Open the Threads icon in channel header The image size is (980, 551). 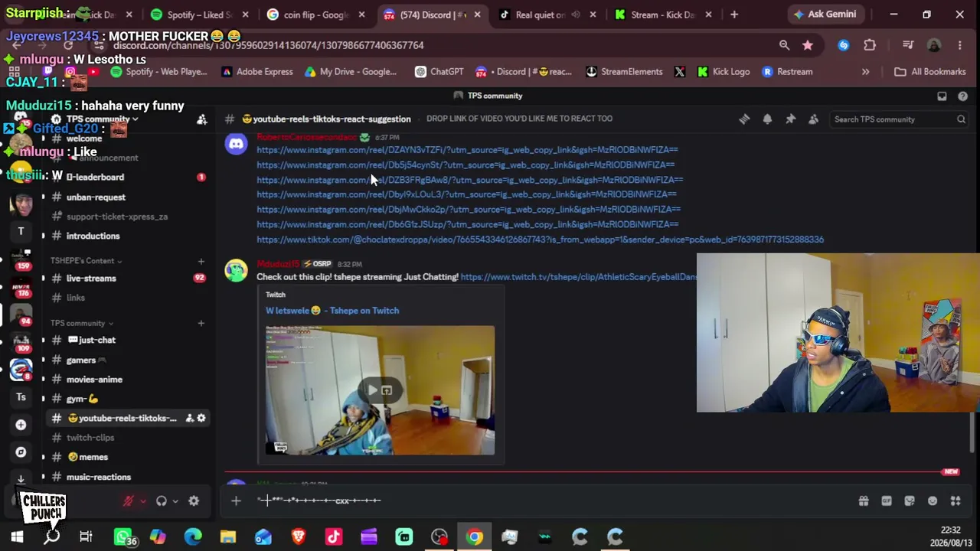coord(744,119)
